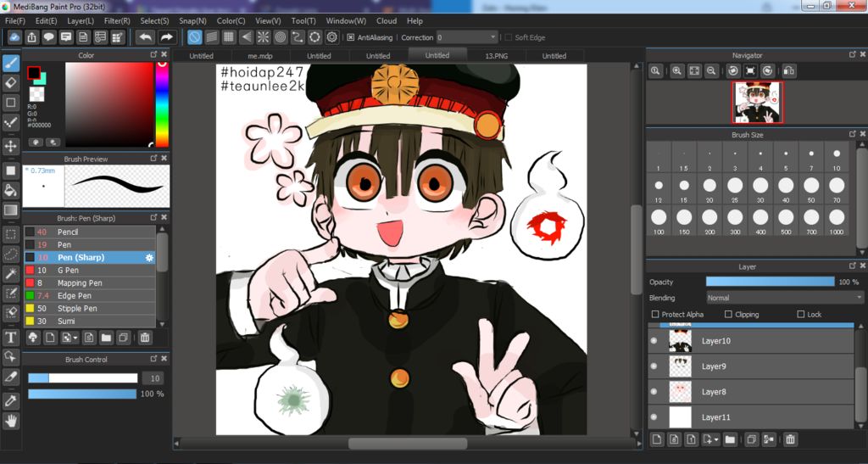Open the layer folder icon in Layer panel
The image size is (868, 464).
pos(730,439)
